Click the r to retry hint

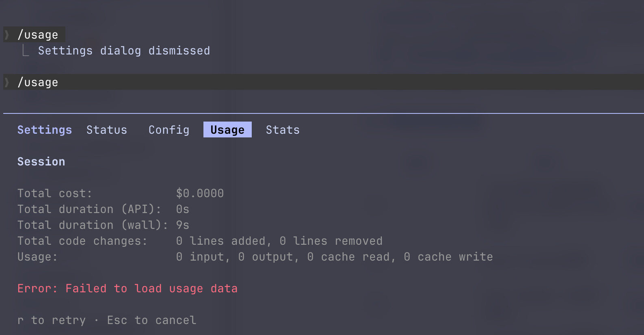click(52, 320)
